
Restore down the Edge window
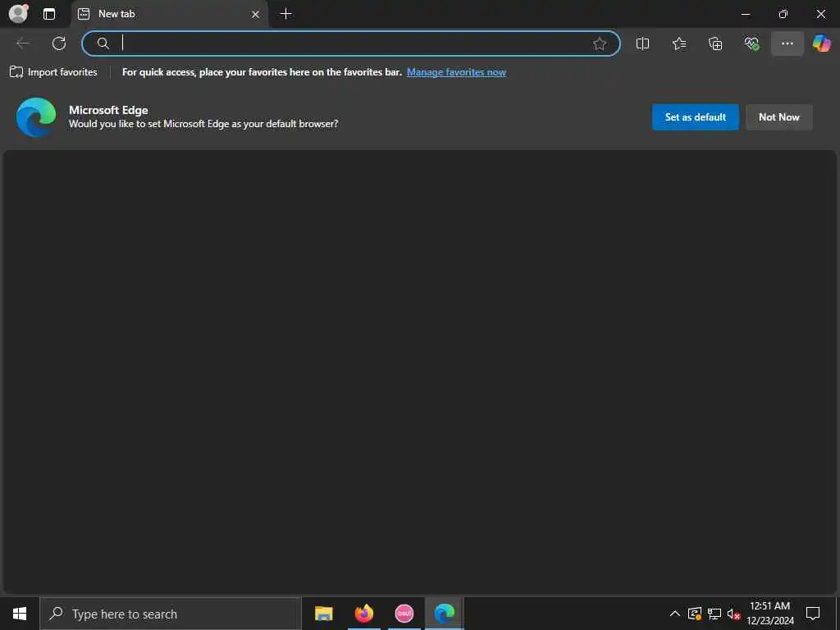tap(783, 15)
